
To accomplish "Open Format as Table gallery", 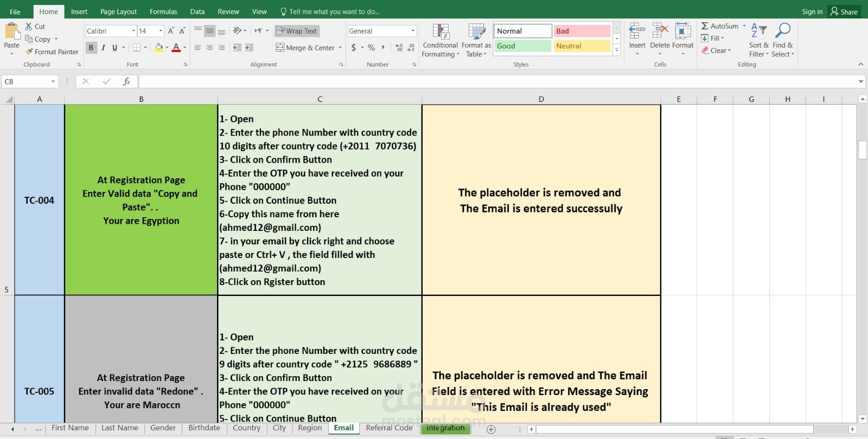I will pos(476,41).
